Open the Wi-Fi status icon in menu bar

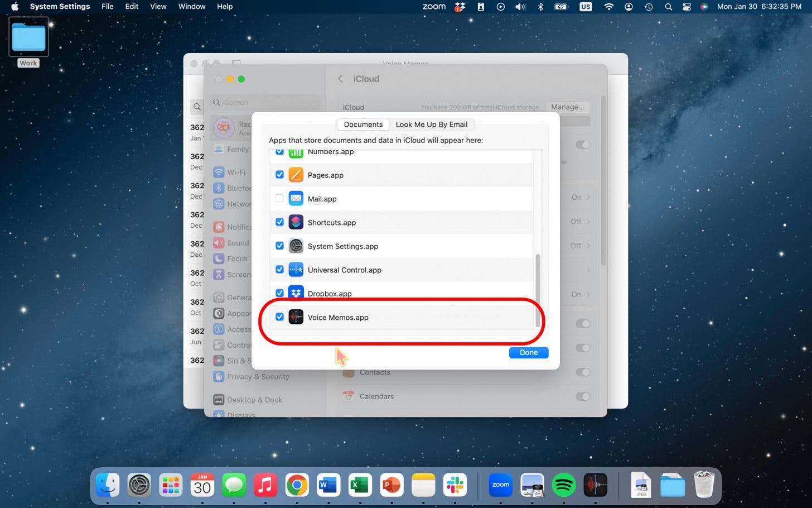coord(608,7)
